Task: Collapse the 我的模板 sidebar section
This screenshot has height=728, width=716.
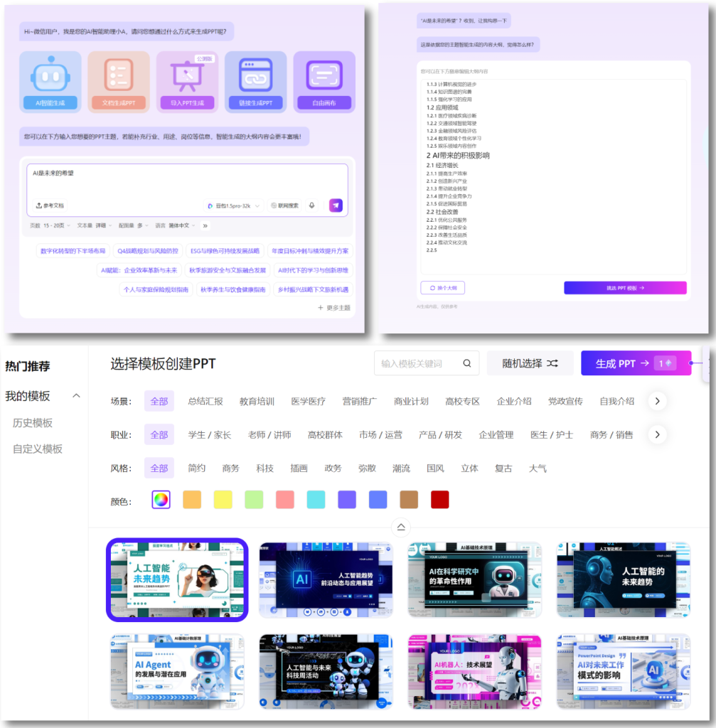Action: tap(76, 396)
